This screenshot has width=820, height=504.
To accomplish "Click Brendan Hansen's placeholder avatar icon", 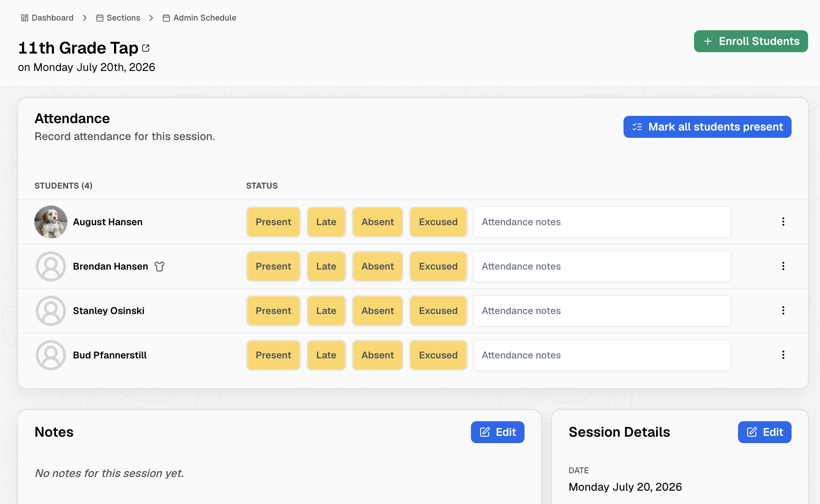I will coord(51,266).
